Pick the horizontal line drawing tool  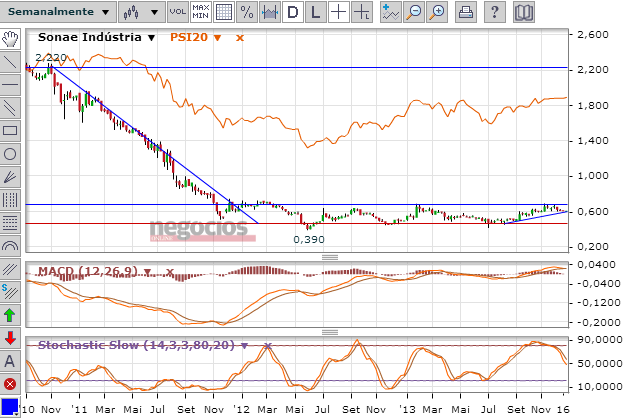(x=10, y=84)
